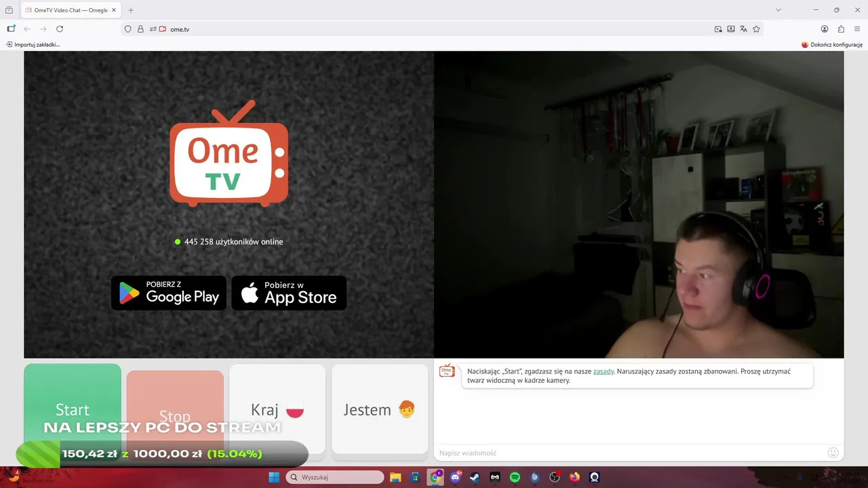
Task: Click Dokończ konfigurację button
Action: pyautogui.click(x=832, y=45)
